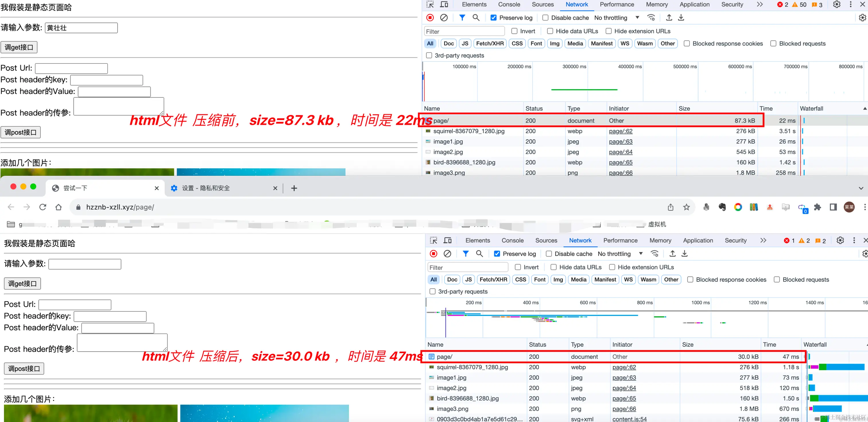
Task: Uncheck Preserve log in upper DevTools
Action: coord(493,18)
